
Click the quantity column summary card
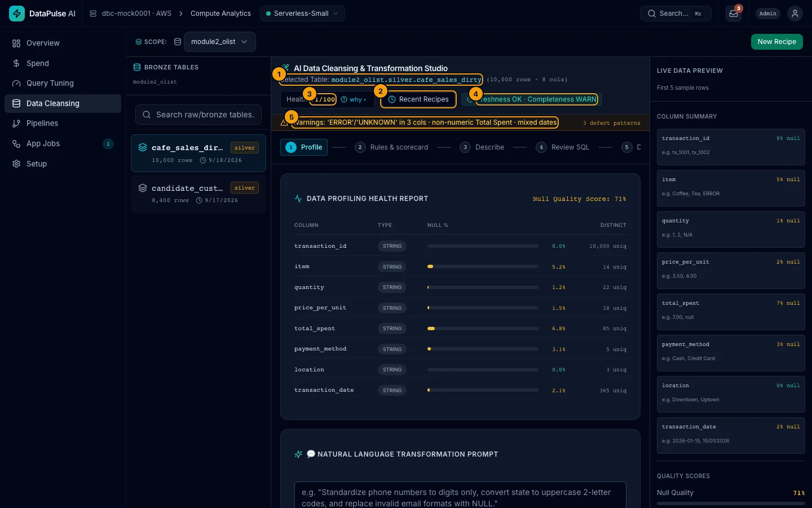(x=731, y=229)
